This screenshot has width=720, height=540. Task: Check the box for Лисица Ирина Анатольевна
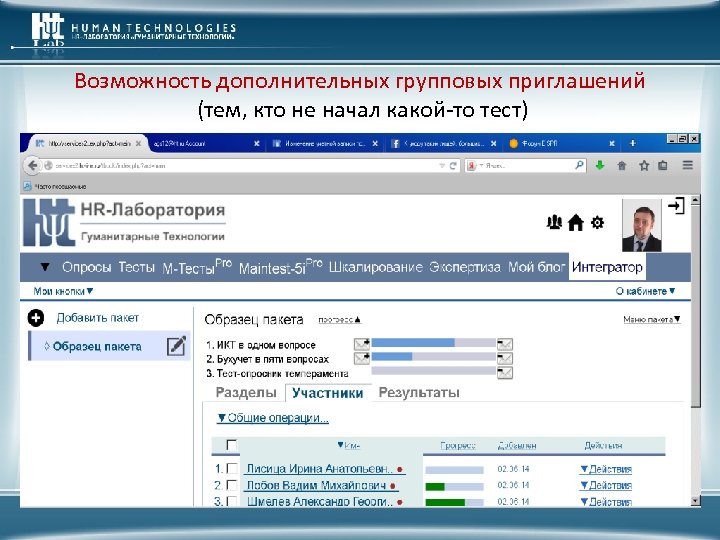(232, 468)
